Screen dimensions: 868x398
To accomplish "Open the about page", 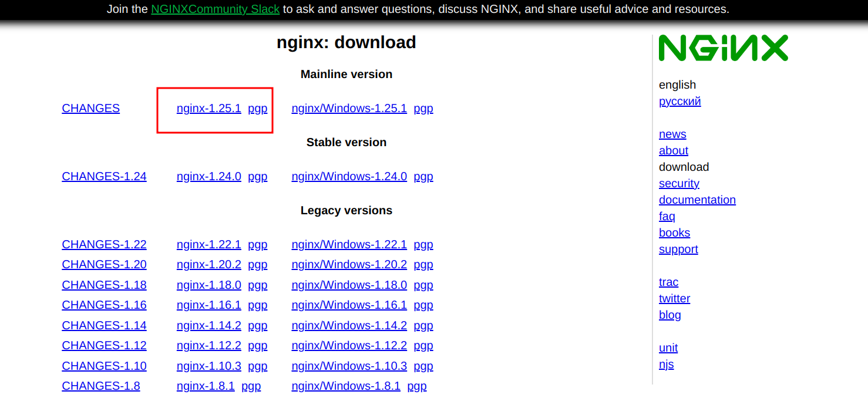I will pyautogui.click(x=674, y=150).
